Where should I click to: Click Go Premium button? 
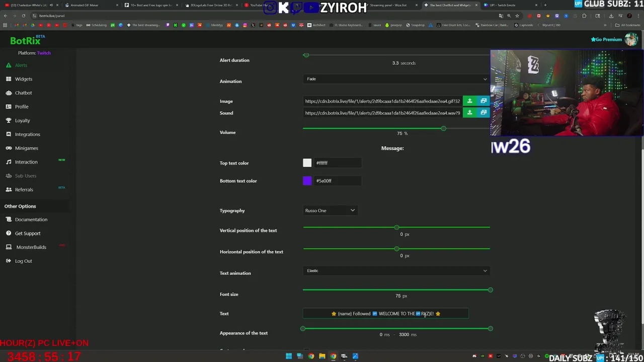coord(606,39)
